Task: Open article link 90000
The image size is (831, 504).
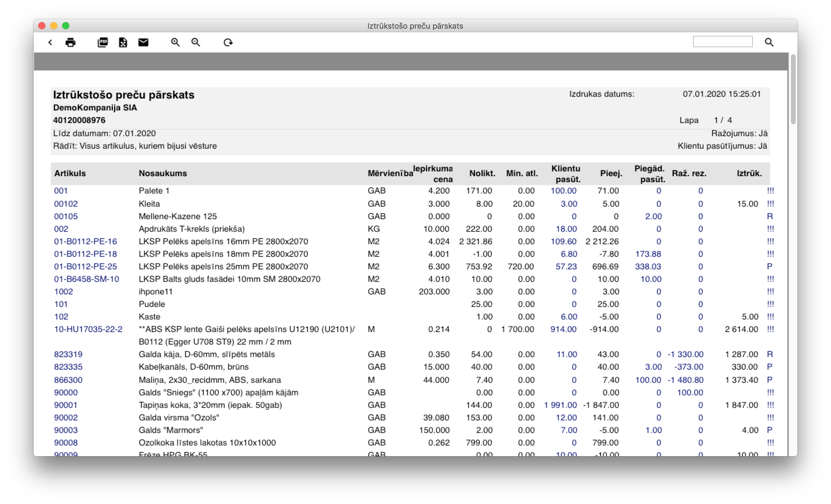Action: (66, 392)
